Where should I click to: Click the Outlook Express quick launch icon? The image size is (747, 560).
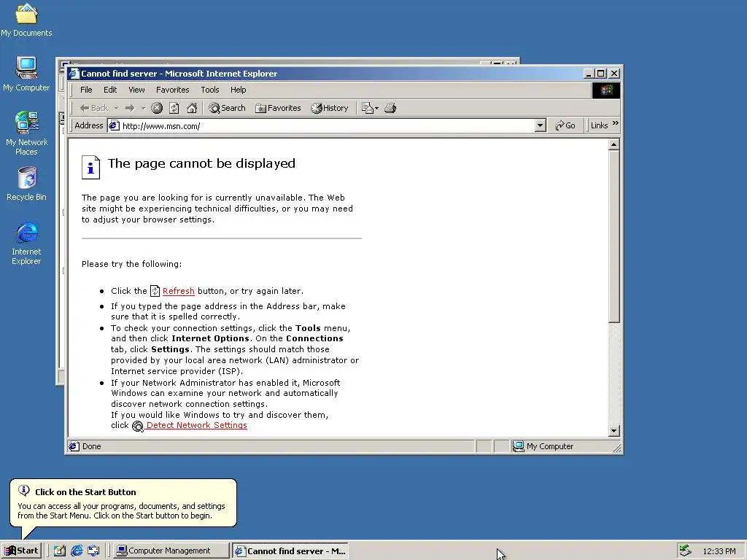94,551
